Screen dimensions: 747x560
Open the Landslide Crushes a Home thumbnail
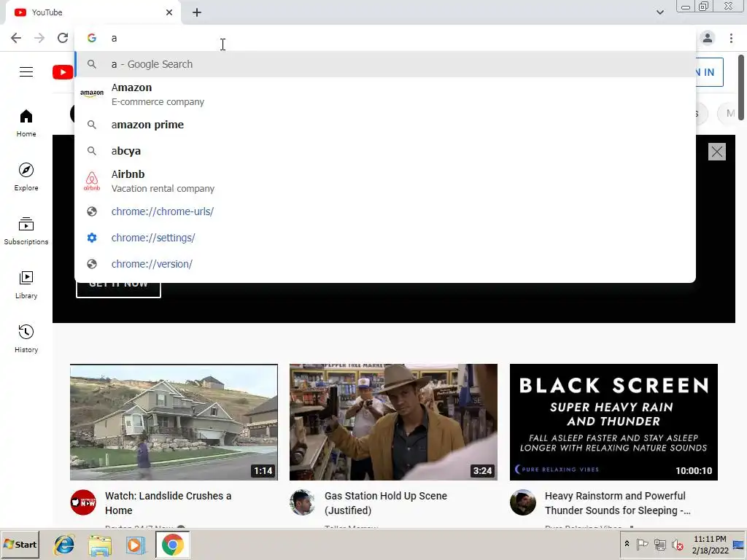(174, 422)
